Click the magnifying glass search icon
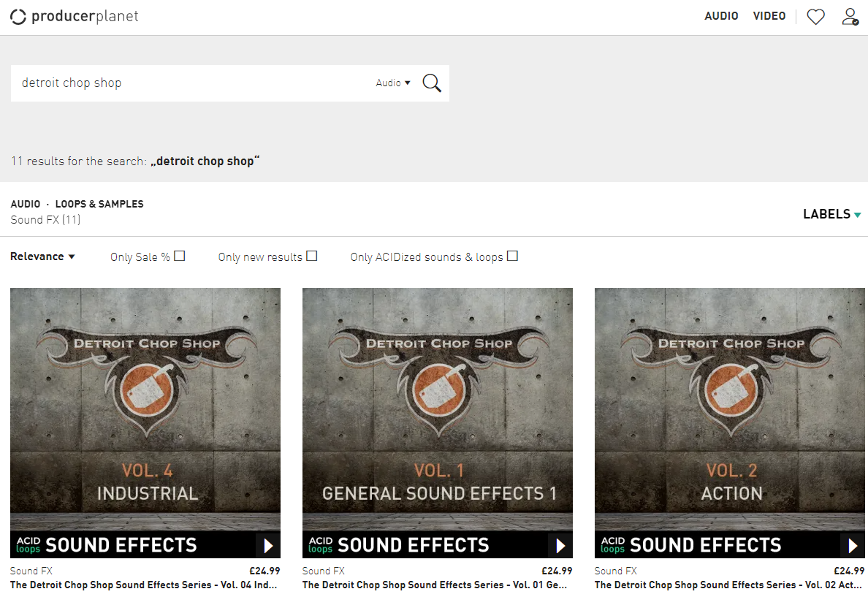 point(432,83)
